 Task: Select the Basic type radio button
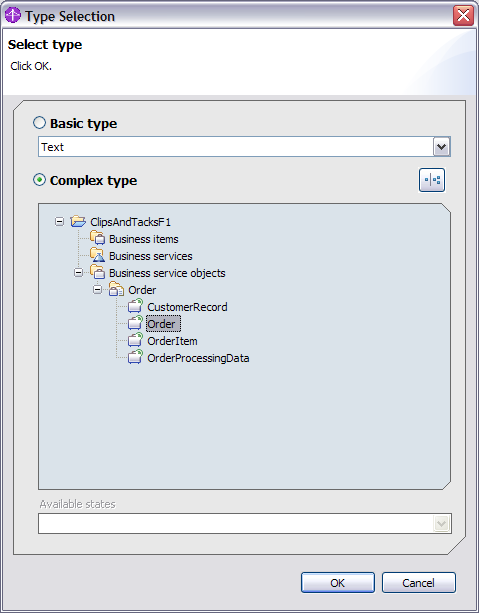(x=39, y=123)
